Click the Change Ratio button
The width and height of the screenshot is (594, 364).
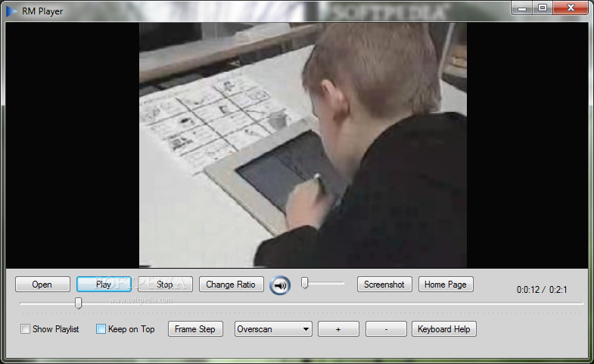point(231,285)
